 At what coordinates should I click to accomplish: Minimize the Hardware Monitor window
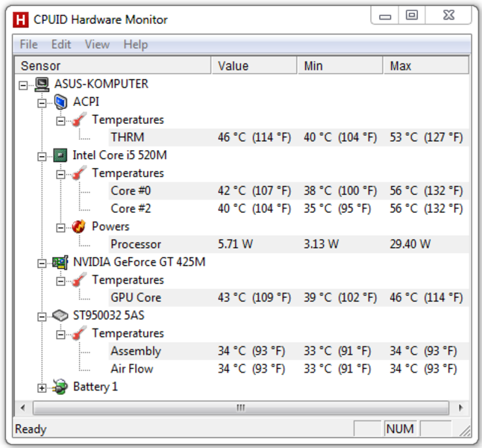coord(385,16)
